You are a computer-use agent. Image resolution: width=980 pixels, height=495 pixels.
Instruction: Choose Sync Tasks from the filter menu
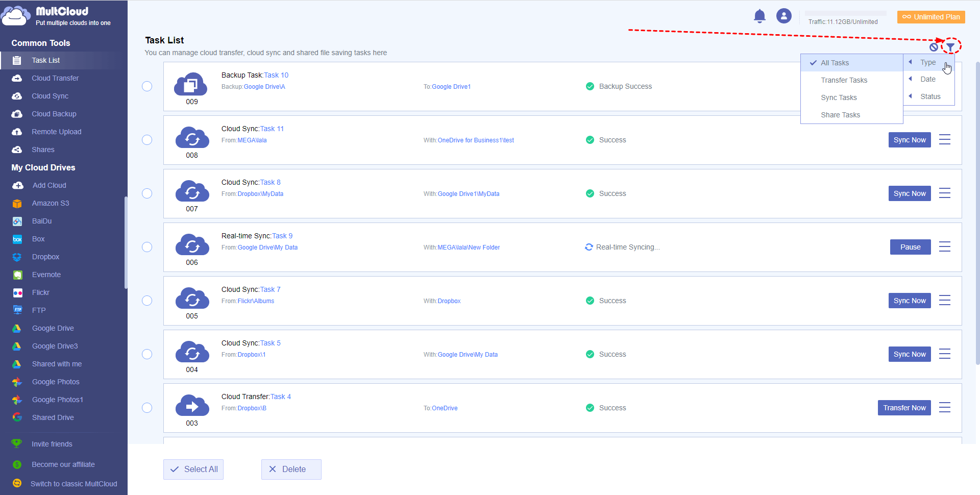(839, 97)
